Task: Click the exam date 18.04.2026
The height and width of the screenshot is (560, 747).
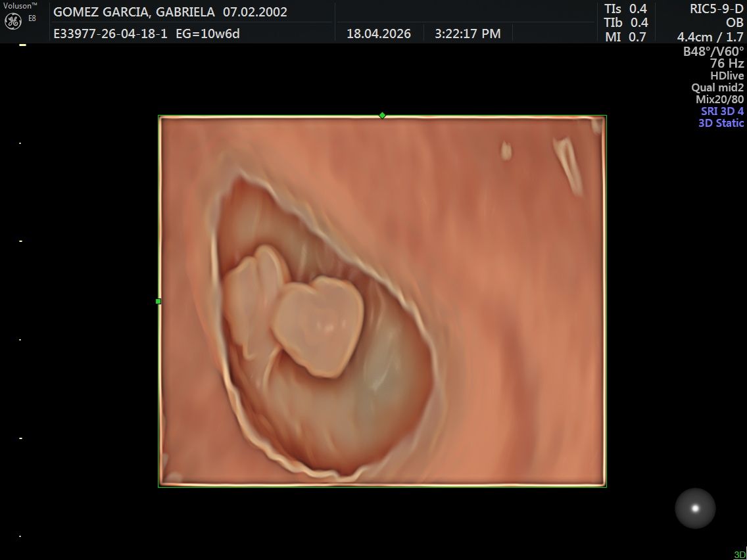Action: pos(379,34)
